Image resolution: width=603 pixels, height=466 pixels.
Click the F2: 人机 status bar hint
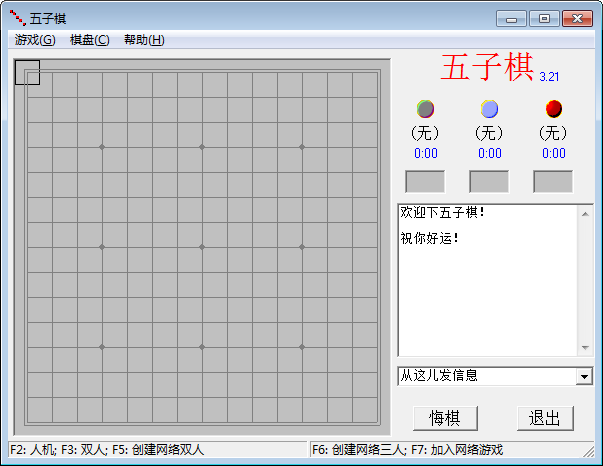click(x=33, y=449)
